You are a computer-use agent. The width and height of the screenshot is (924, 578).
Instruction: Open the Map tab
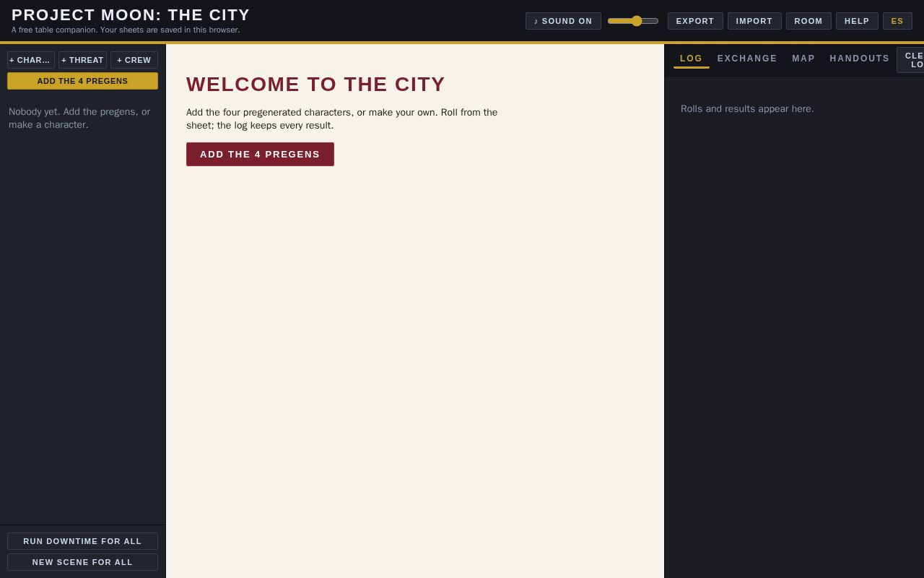pos(803,59)
